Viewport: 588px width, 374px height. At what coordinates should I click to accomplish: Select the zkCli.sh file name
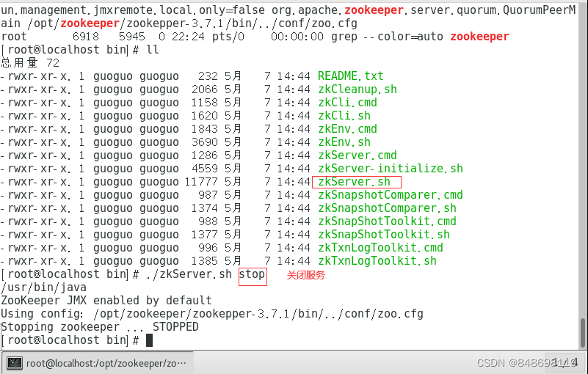click(x=344, y=115)
